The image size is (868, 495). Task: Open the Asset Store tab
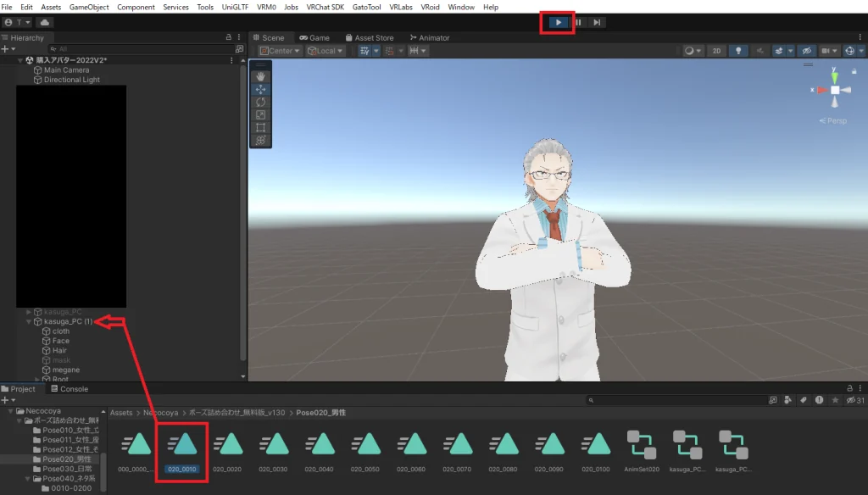[x=370, y=37]
